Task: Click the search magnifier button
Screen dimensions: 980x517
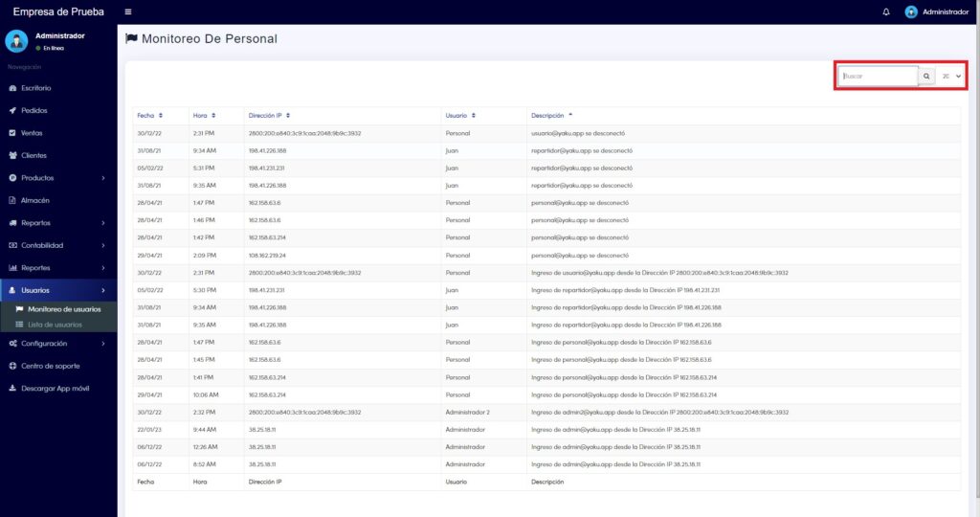Action: click(x=926, y=77)
